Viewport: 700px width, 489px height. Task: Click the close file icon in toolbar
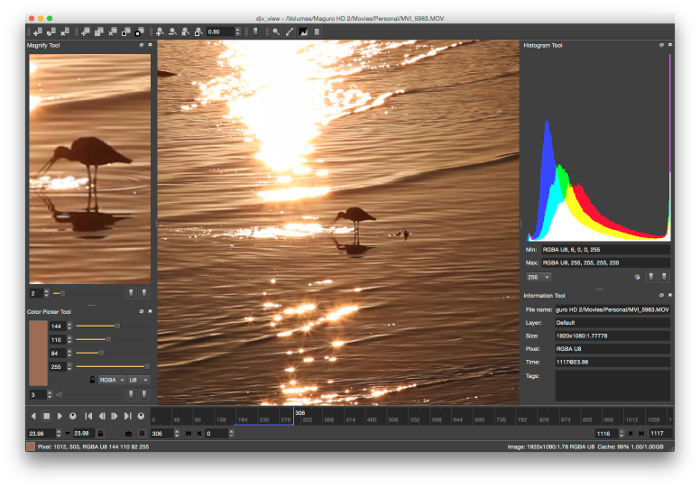click(x=65, y=32)
